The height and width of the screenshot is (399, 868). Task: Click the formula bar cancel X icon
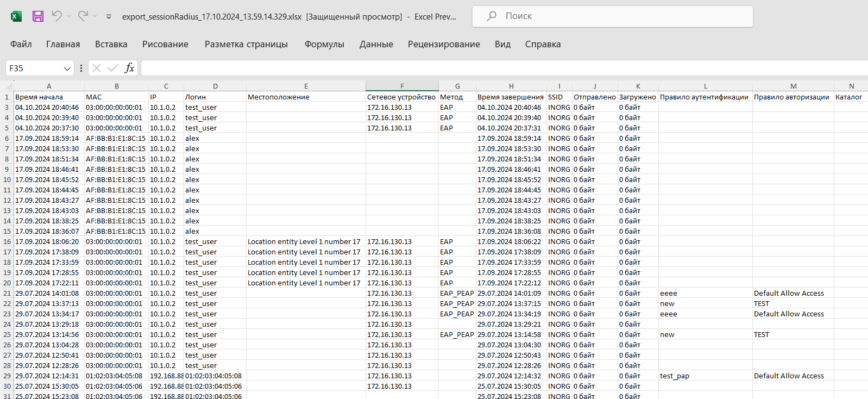(x=97, y=68)
